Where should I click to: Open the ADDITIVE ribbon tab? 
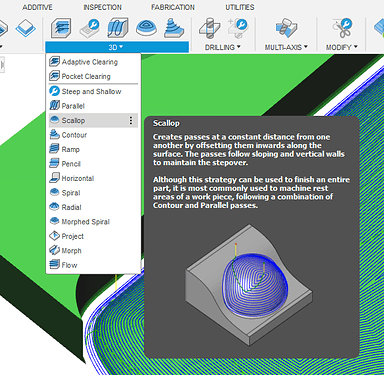37,7
